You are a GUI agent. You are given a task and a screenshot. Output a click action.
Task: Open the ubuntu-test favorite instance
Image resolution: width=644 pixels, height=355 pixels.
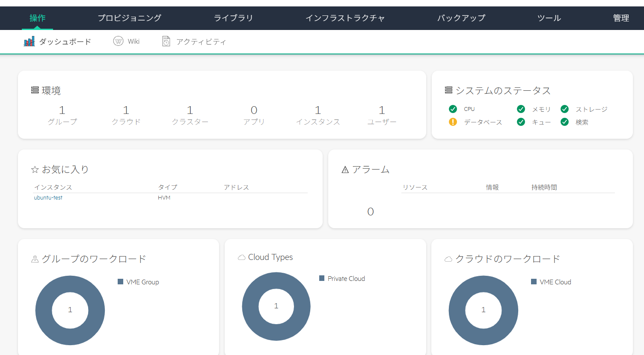tap(48, 197)
